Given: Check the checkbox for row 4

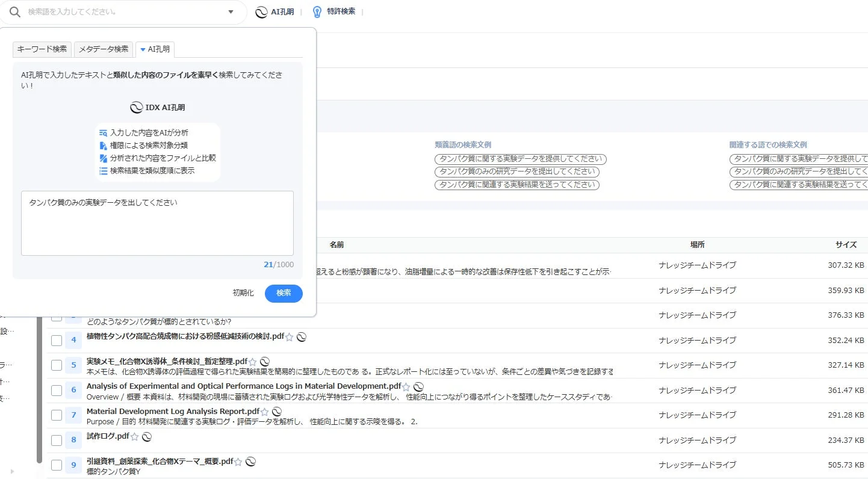Looking at the screenshot, I should (56, 340).
